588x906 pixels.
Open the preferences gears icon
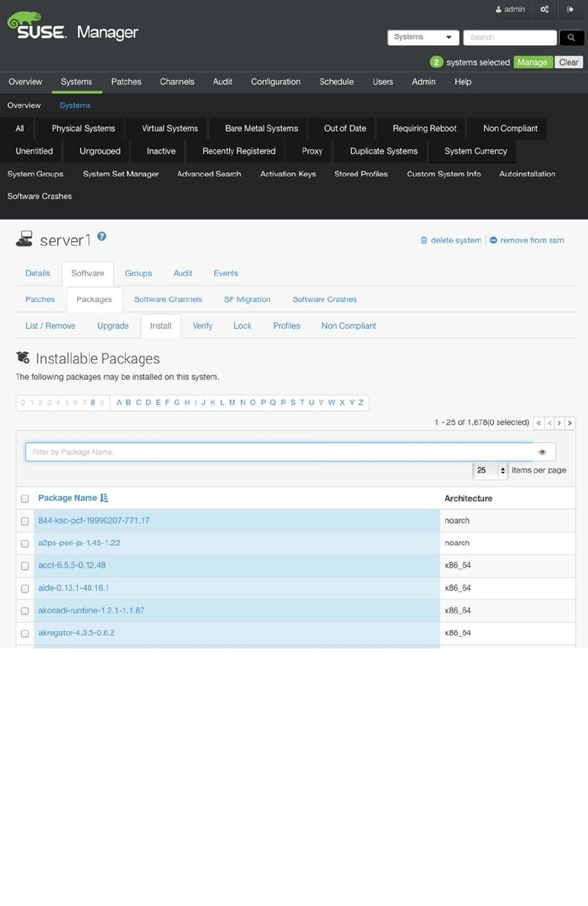click(x=545, y=10)
